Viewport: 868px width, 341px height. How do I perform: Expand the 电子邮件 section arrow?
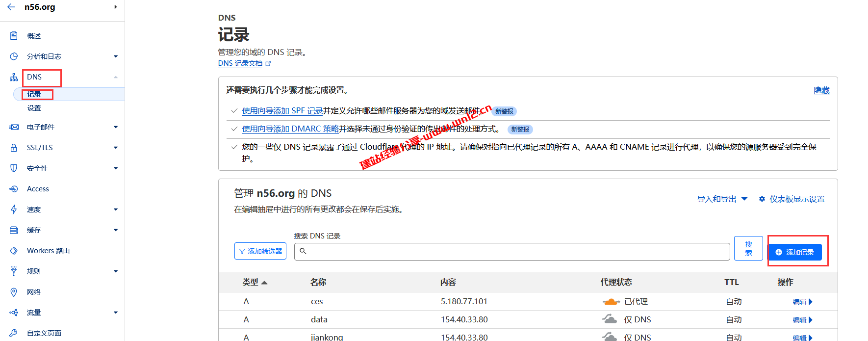point(116,127)
